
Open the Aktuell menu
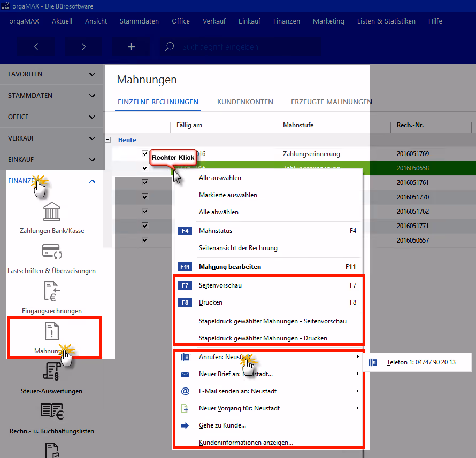(x=62, y=21)
